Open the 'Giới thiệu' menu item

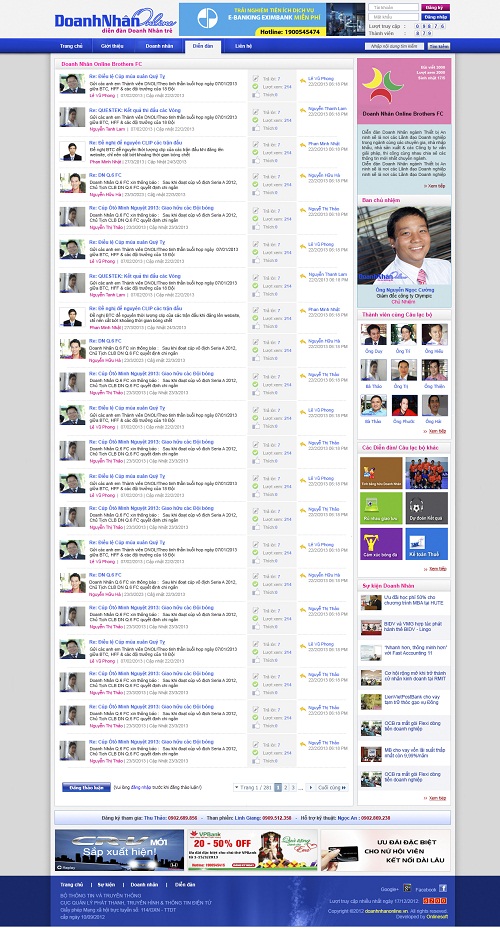point(112,46)
